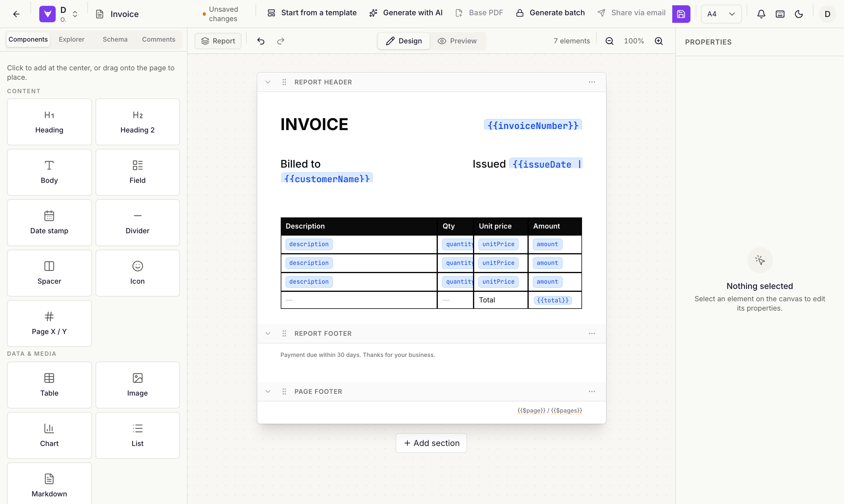The width and height of the screenshot is (844, 504).
Task: Add a Body text component
Action: [x=49, y=172]
